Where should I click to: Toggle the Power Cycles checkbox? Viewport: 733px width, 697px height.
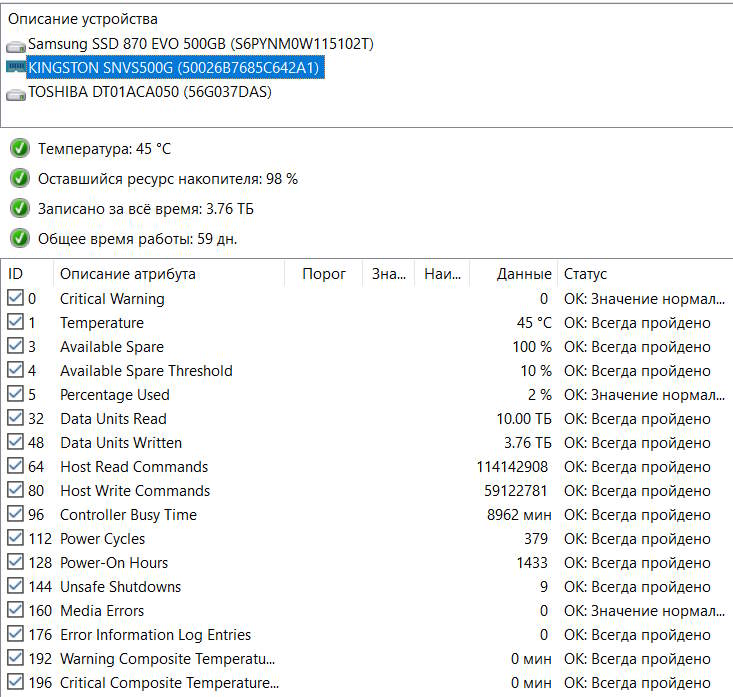[15, 538]
